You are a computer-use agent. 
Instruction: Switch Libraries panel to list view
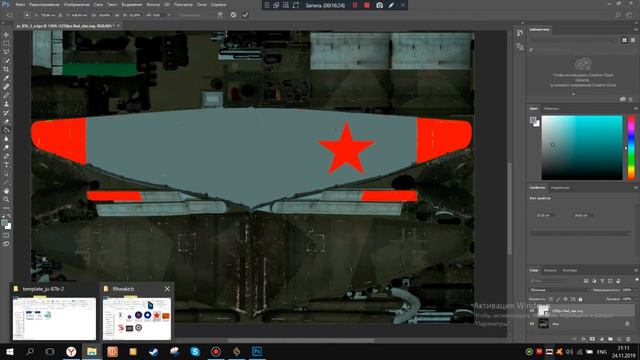(633, 40)
